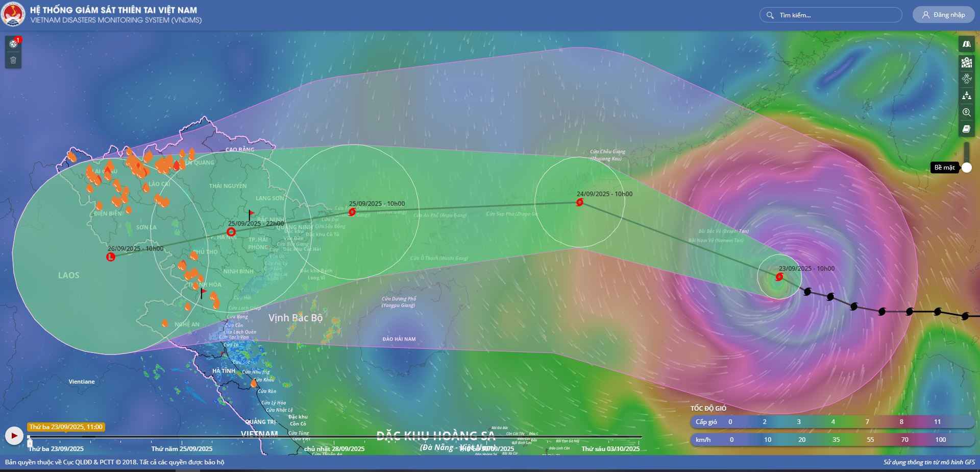Click the timeline slider handle at 23/09

29,438
